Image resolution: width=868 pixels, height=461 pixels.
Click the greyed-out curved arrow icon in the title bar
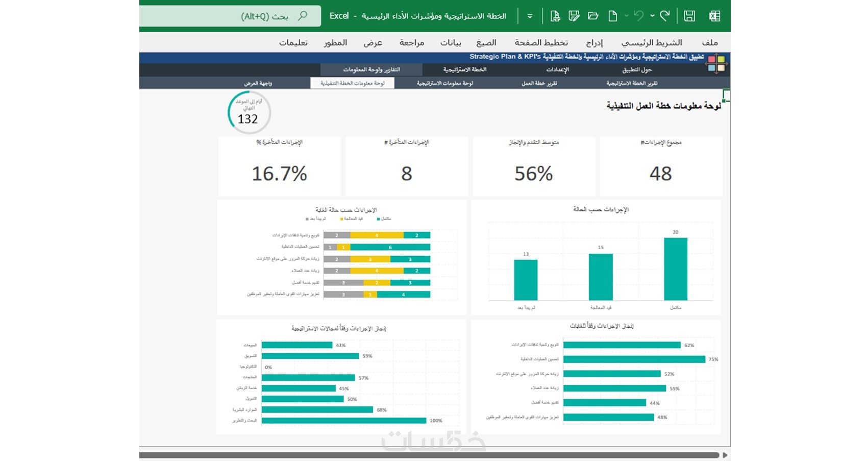(x=638, y=16)
